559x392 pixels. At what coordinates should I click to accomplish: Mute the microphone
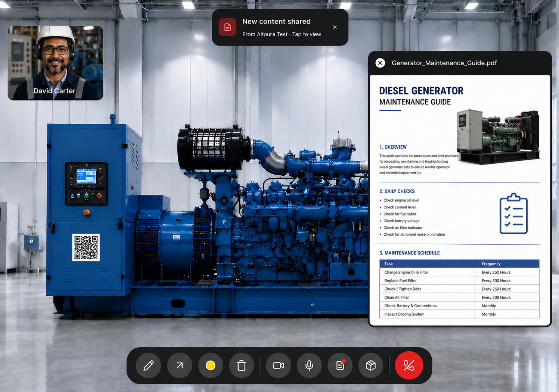(x=309, y=366)
